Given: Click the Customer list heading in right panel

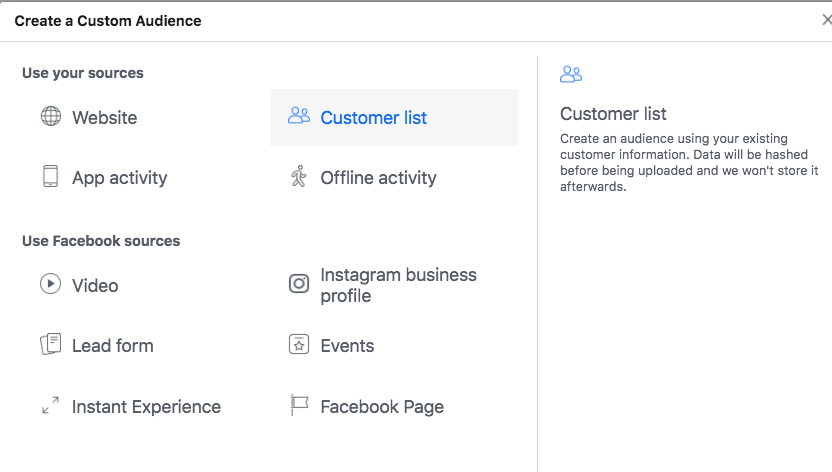Looking at the screenshot, I should [x=613, y=113].
